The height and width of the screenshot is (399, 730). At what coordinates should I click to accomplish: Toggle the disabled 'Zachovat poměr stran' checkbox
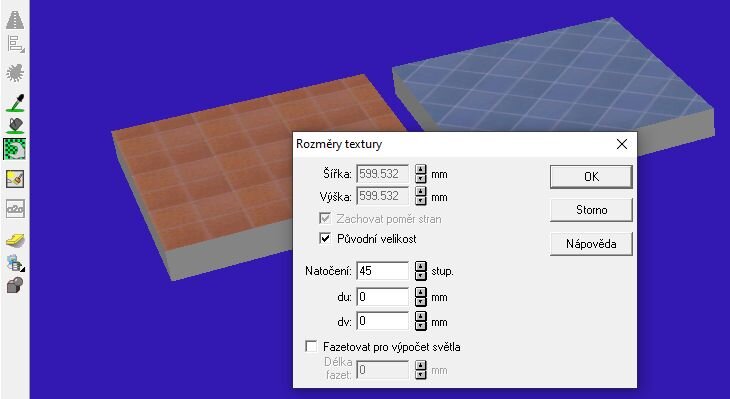(324, 218)
